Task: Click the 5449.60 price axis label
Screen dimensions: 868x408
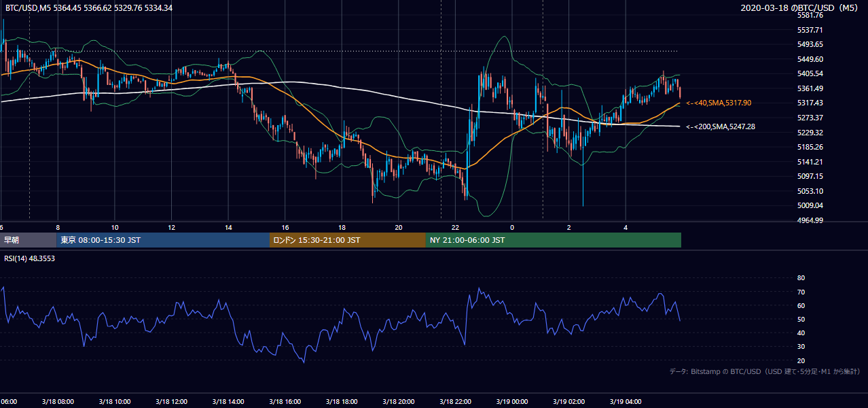Action: (810, 59)
